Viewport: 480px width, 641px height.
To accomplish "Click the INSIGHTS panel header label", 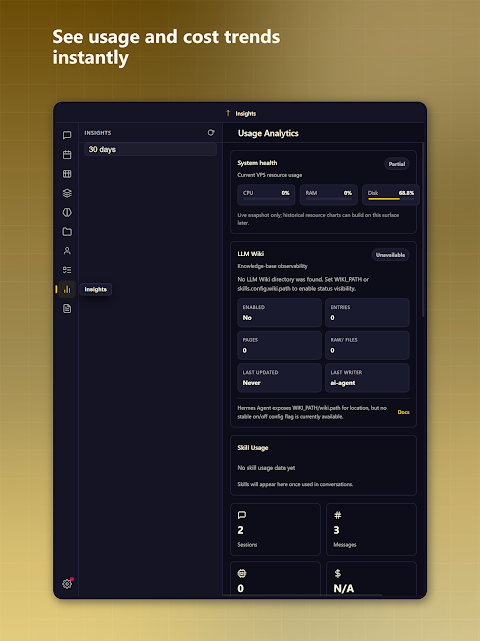I will click(98, 133).
